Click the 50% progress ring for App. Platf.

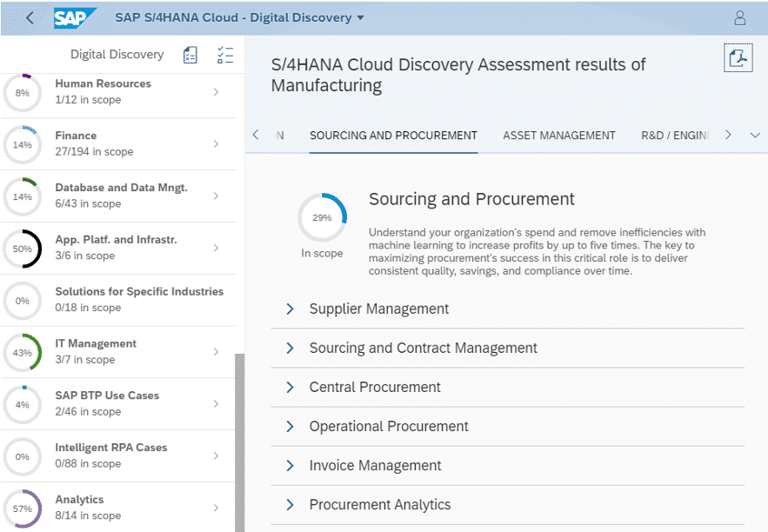point(23,249)
